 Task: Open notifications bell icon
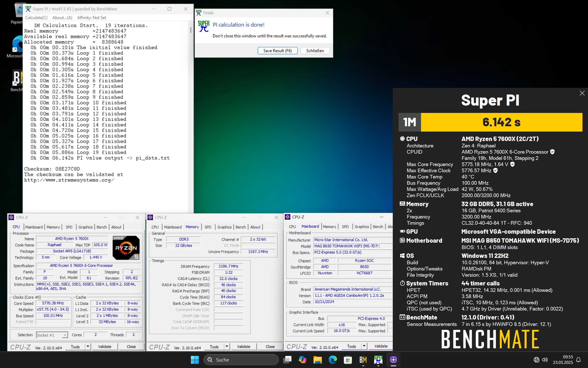click(579, 359)
